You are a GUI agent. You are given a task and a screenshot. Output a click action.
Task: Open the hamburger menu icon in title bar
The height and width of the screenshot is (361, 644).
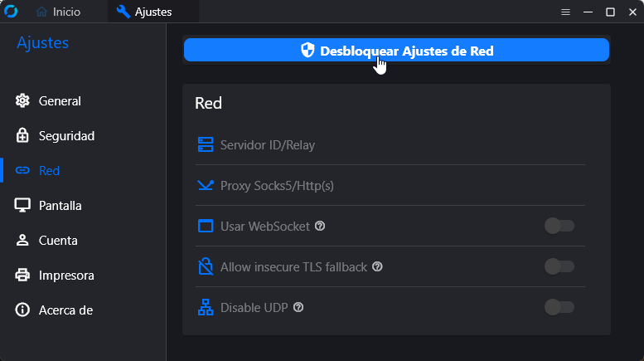click(x=566, y=12)
